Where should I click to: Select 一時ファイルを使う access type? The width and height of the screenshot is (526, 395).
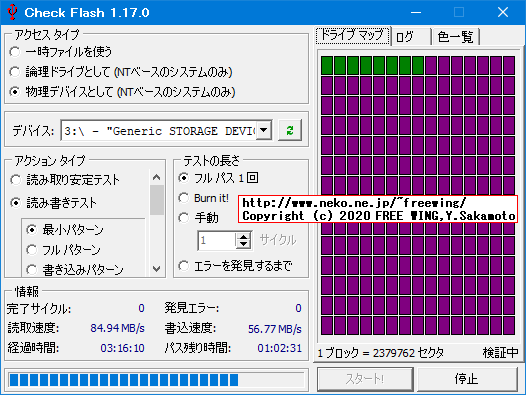pyautogui.click(x=61, y=52)
